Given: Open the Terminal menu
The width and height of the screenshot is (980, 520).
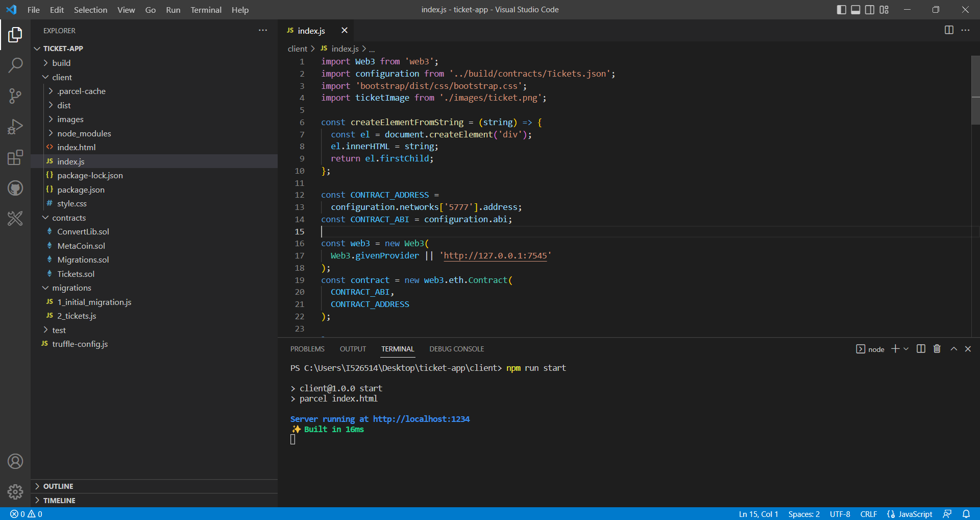Looking at the screenshot, I should point(206,10).
